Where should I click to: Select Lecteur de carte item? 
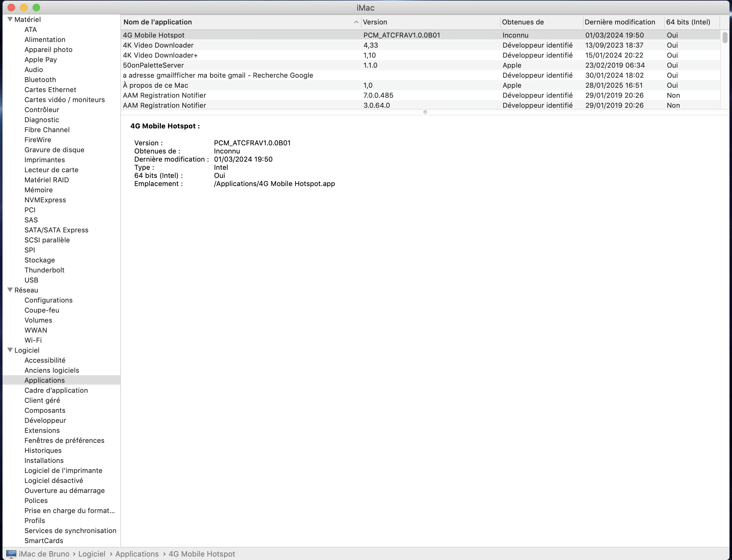51,169
